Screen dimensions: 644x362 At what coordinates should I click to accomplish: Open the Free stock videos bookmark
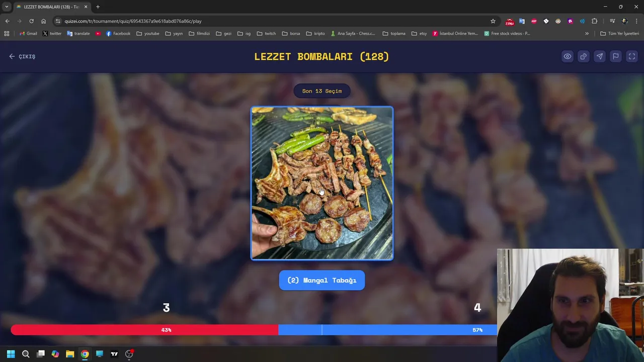507,34
